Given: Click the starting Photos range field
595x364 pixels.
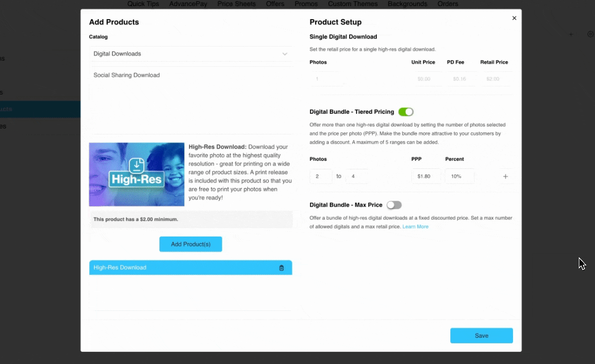Looking at the screenshot, I should tap(321, 176).
